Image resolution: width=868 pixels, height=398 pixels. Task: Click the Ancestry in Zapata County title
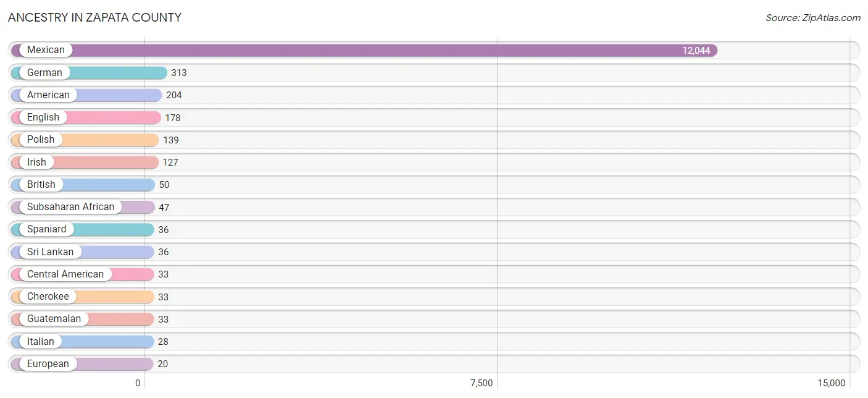pyautogui.click(x=94, y=18)
